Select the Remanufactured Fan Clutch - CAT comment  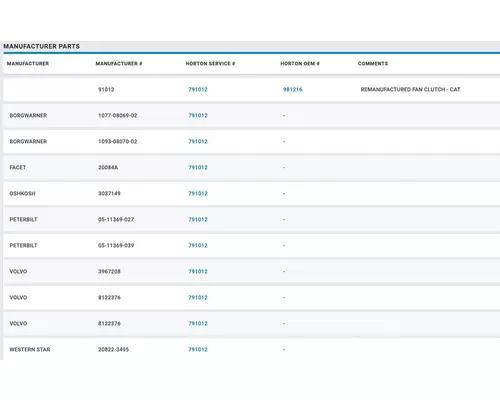(410, 89)
